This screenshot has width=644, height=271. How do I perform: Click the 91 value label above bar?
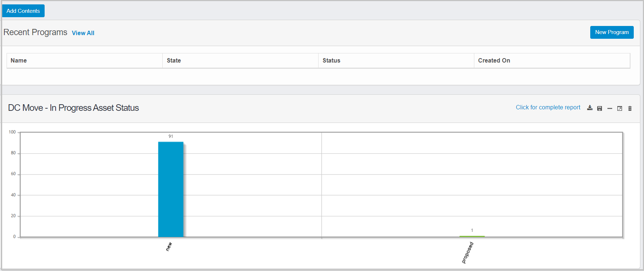pos(171,136)
